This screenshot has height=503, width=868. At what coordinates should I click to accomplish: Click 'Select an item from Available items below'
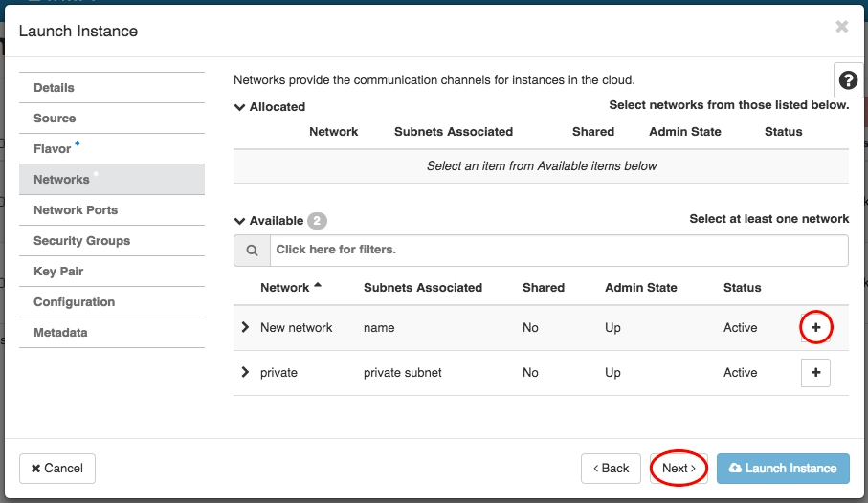coord(542,166)
